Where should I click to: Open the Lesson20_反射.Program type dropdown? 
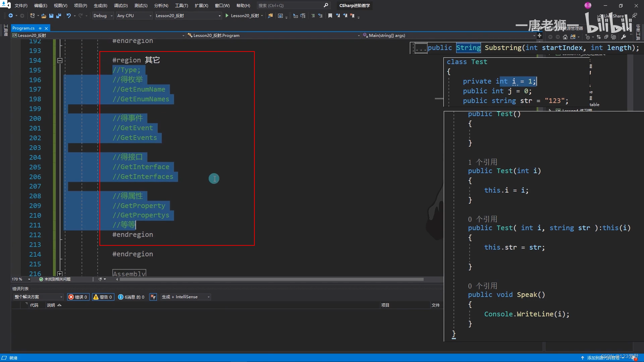tap(274, 35)
